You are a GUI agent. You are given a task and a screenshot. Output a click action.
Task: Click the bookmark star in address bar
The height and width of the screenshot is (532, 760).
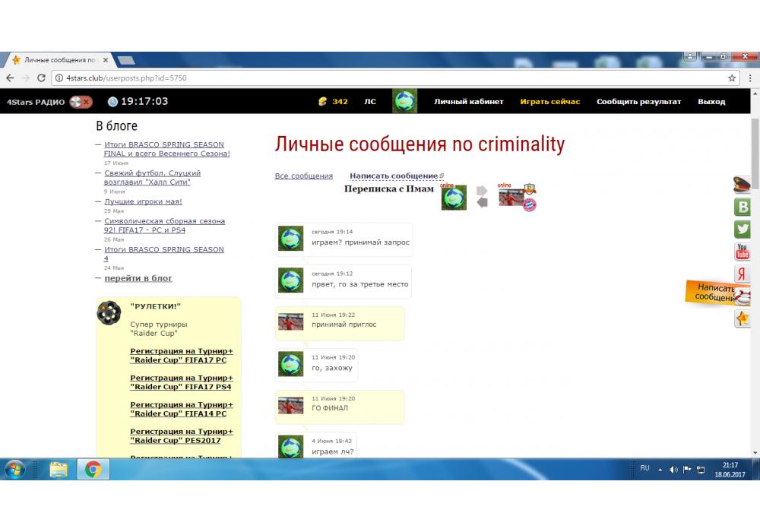pos(732,78)
